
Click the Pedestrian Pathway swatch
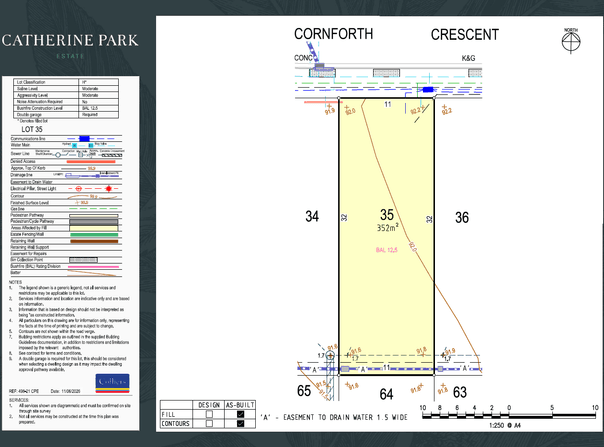(94, 216)
